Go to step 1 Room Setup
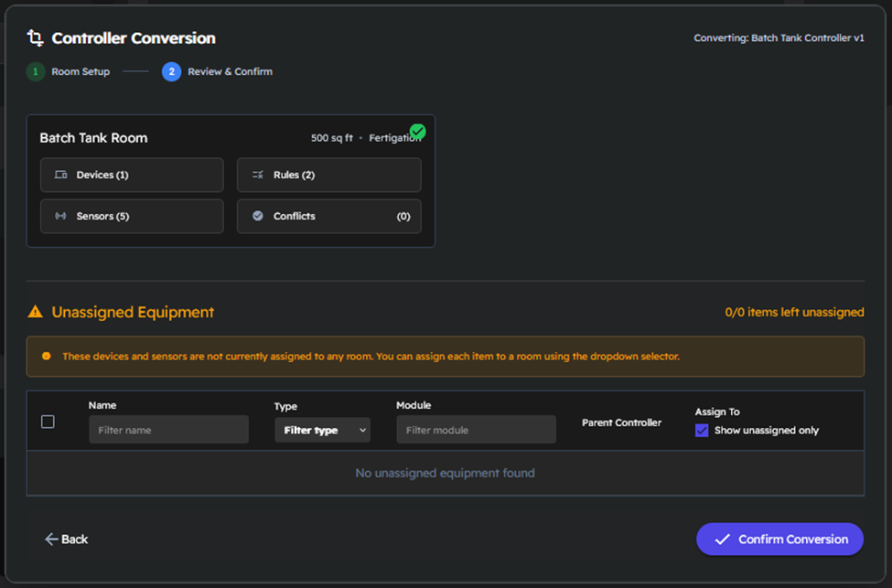Image resolution: width=892 pixels, height=588 pixels. (x=69, y=71)
